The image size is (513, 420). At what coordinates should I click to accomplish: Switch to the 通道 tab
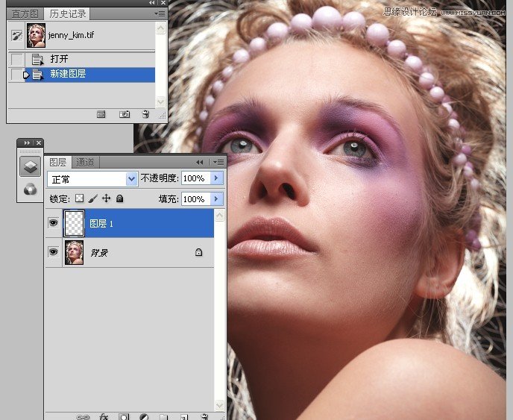pos(86,162)
